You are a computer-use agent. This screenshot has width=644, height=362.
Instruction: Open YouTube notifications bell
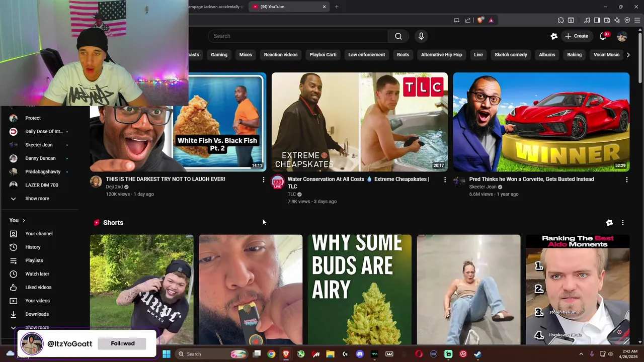603,36
